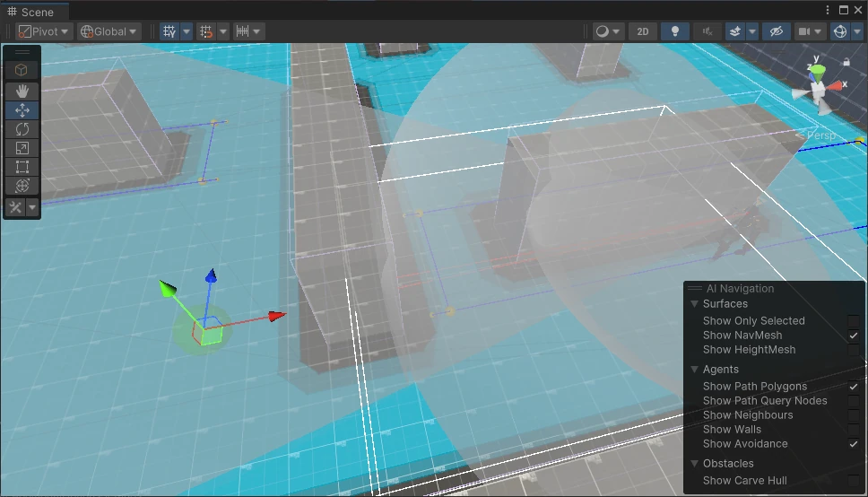Click the Persp projection label
Image resolution: width=868 pixels, height=497 pixels.
point(821,135)
